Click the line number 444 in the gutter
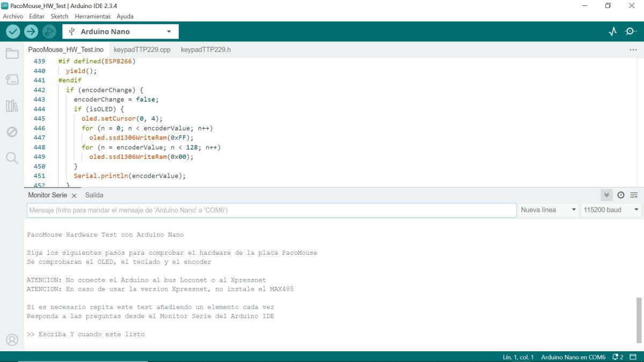The height and width of the screenshot is (362, 644). 39,109
